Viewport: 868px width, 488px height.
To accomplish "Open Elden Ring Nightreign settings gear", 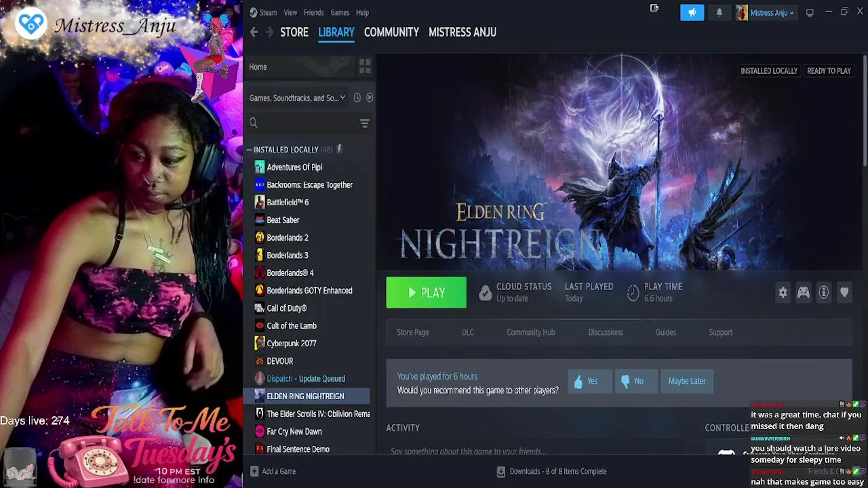I will [783, 292].
